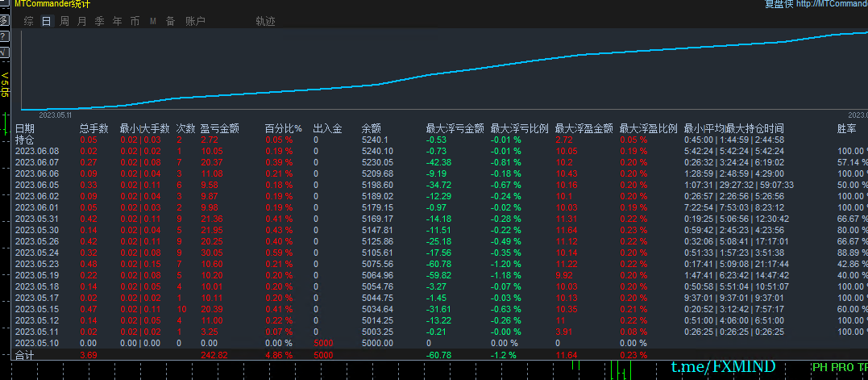Click the 3.69 total lots cell

pyautogui.click(x=89, y=355)
